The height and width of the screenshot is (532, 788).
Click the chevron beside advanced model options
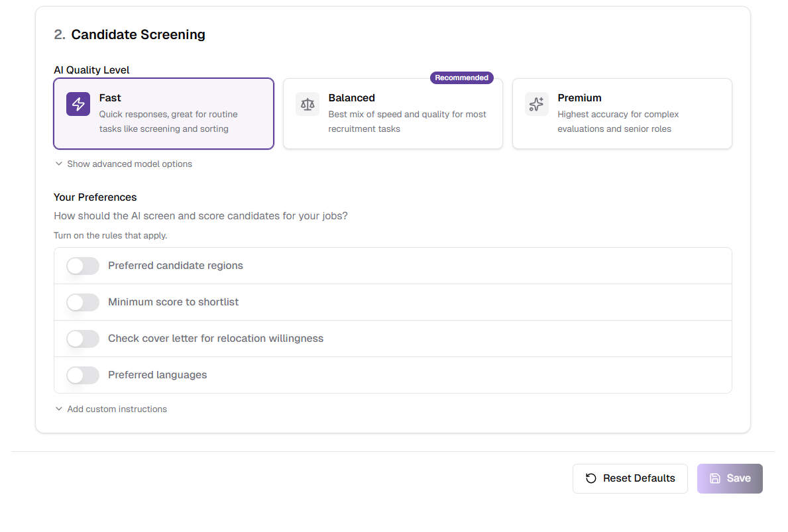click(58, 164)
